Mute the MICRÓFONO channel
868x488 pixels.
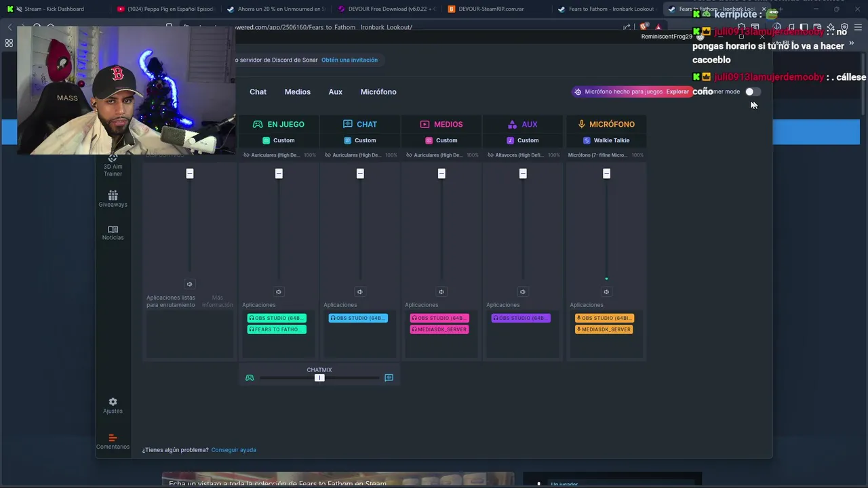click(606, 291)
